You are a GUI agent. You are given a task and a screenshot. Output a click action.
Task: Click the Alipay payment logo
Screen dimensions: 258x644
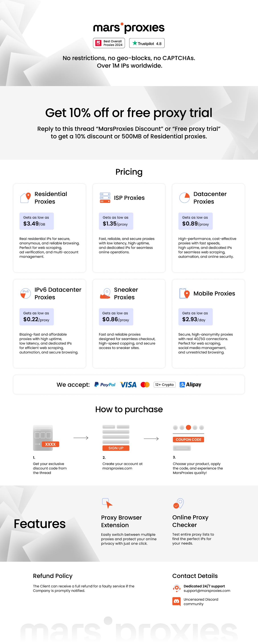click(x=190, y=384)
